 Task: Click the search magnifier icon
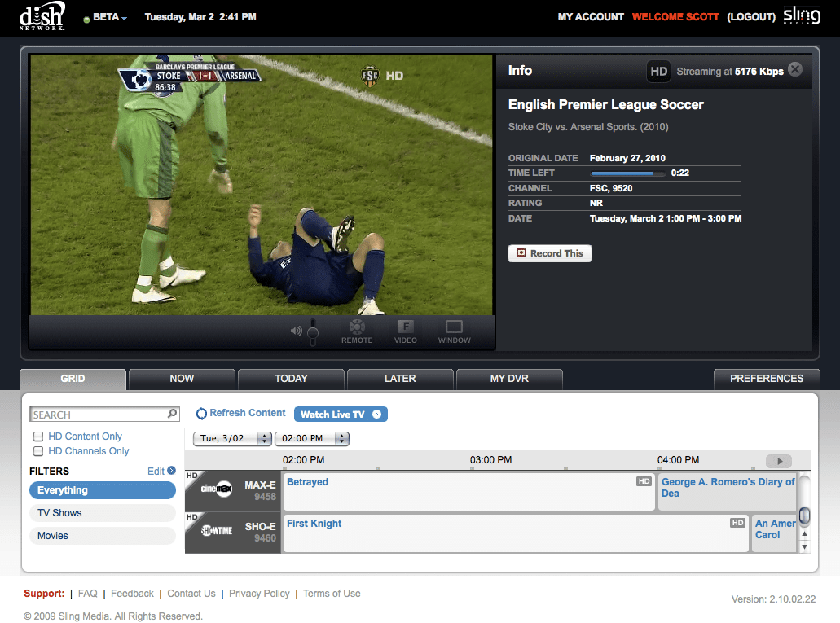tap(172, 414)
